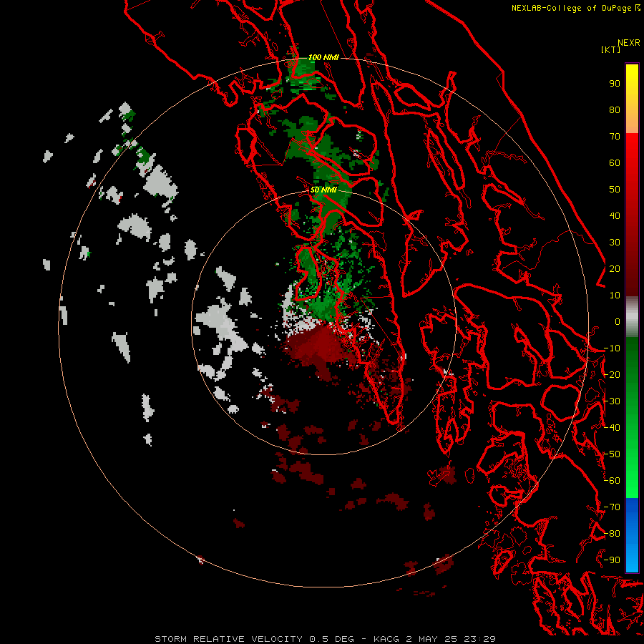Click the 30 value on the velocity scale
The width and height of the screenshot is (644, 644).
pos(615,243)
